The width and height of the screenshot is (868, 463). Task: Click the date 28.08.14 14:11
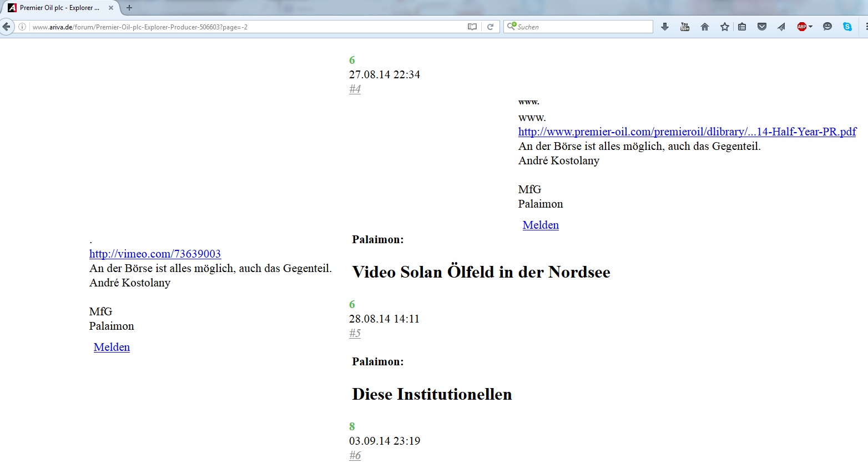click(384, 319)
